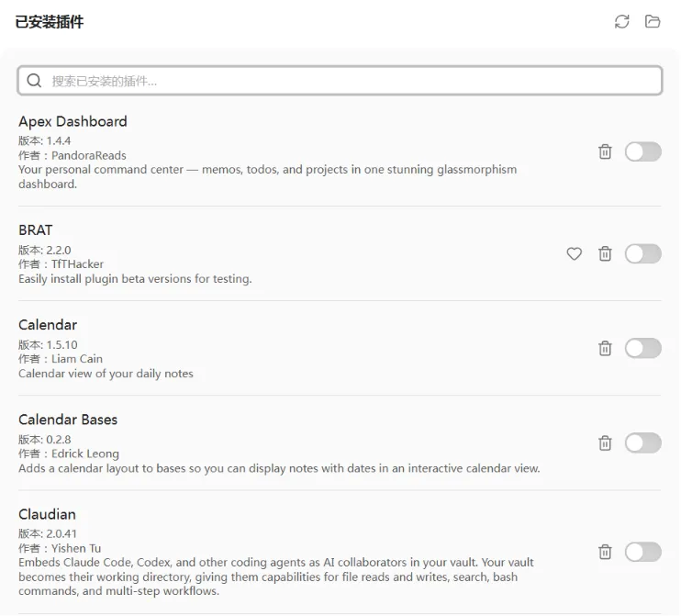The width and height of the screenshot is (681, 616).
Task: Click 'Calendar view of your daily notes'
Action: point(106,374)
